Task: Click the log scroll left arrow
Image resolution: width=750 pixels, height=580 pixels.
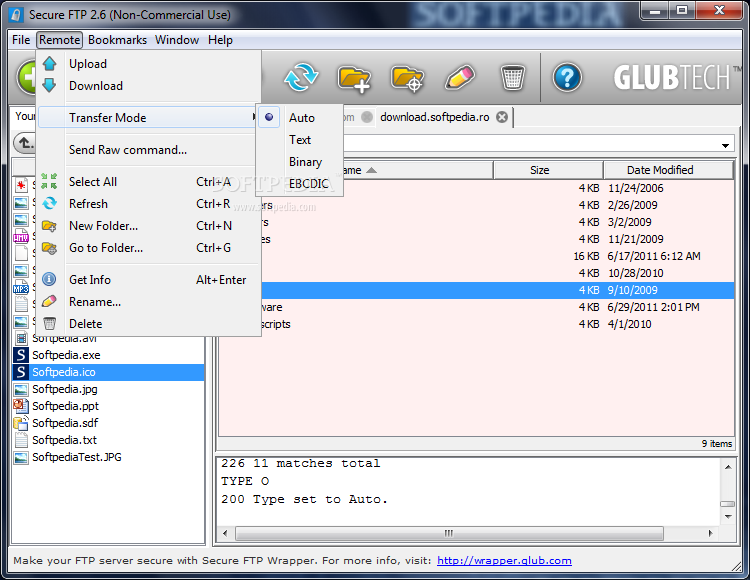Action: click(225, 533)
